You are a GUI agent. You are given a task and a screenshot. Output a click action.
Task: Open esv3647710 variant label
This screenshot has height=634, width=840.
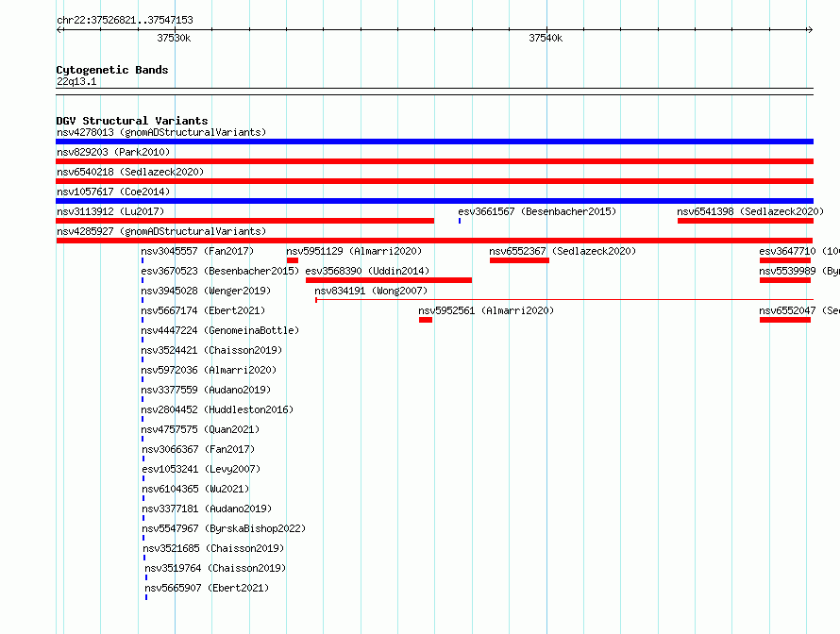798,251
